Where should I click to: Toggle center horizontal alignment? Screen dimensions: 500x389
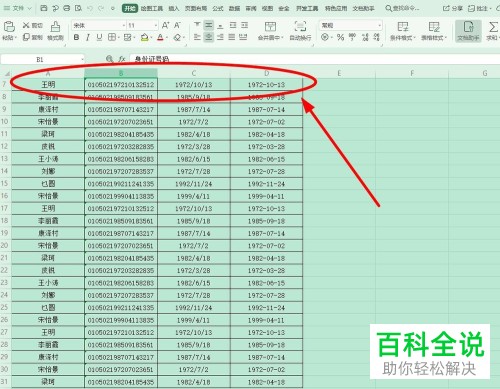(209, 37)
